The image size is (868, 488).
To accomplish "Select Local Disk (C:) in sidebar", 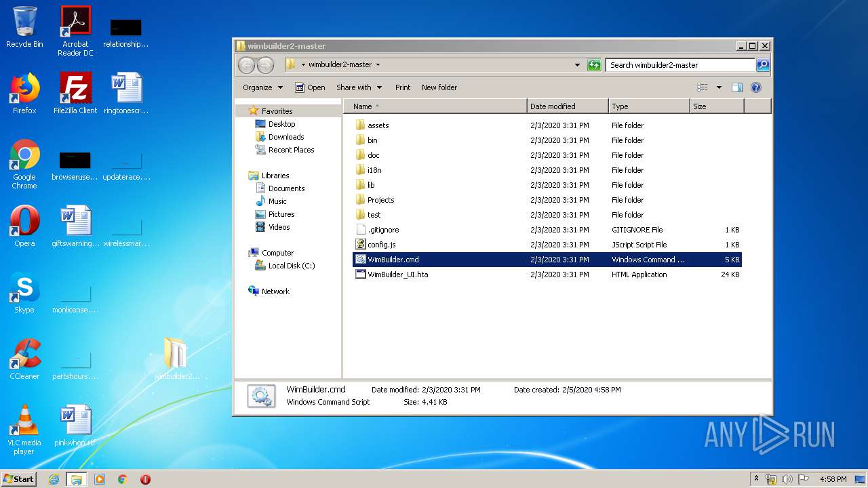I will [x=291, y=266].
